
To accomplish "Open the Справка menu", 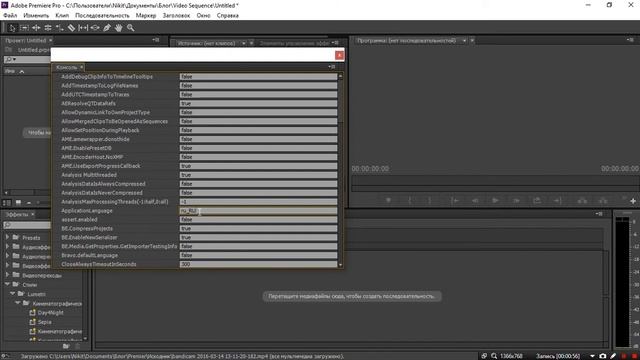I will (x=228, y=16).
